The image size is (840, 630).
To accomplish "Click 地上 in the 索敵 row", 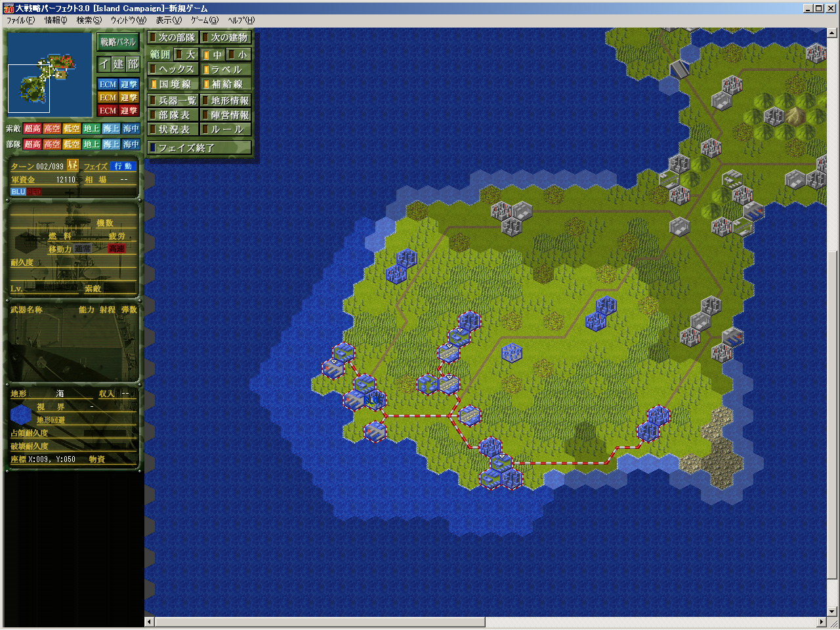I will tap(92, 129).
